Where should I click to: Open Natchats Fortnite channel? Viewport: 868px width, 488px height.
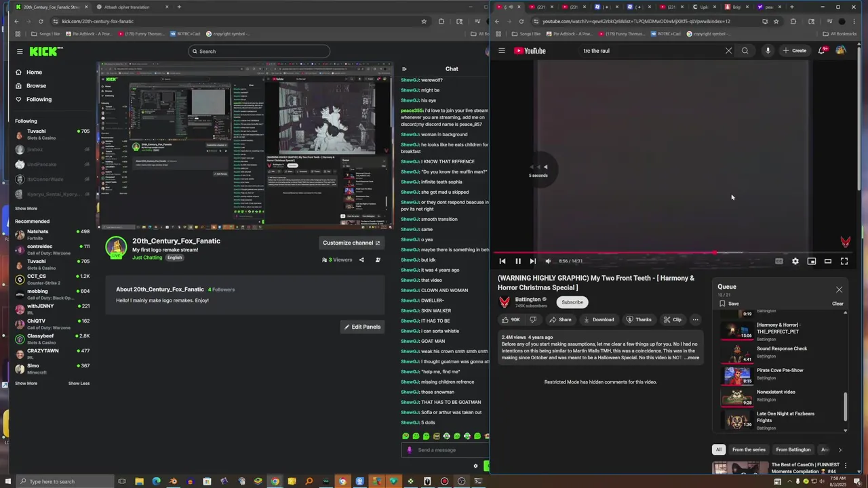coord(52,235)
